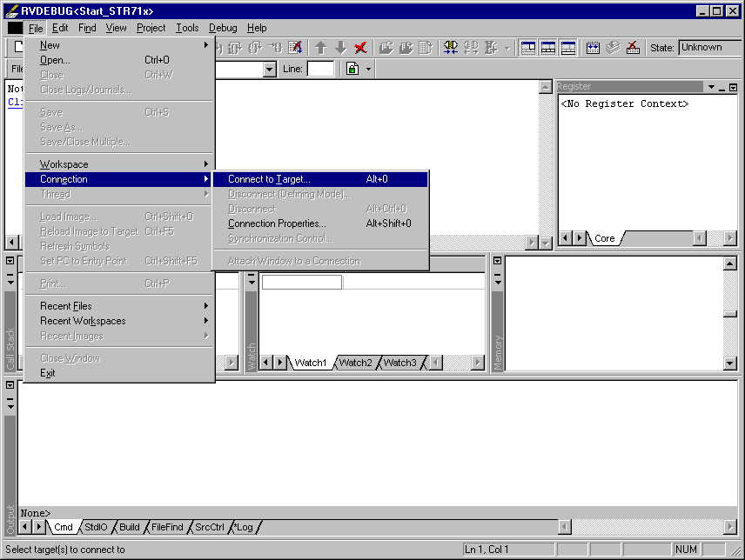745x560 pixels.
Task: Click the green padlock icon beside Line field
Action: point(352,69)
